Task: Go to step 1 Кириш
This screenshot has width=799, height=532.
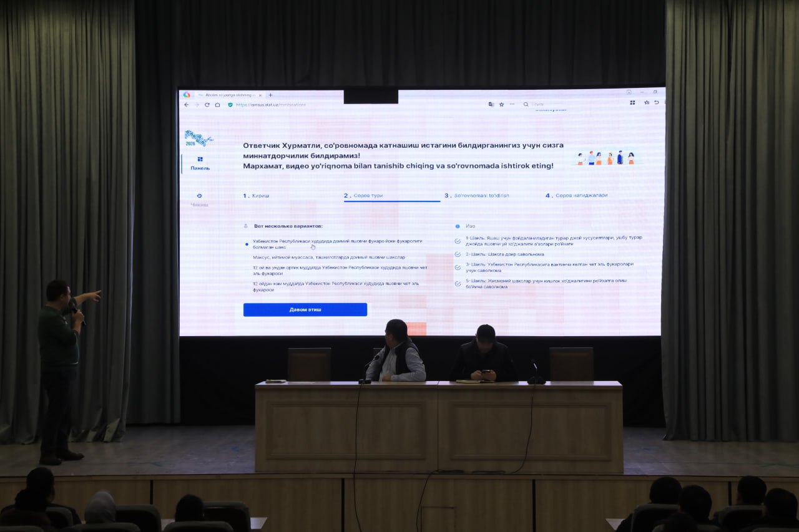Action: point(257,196)
